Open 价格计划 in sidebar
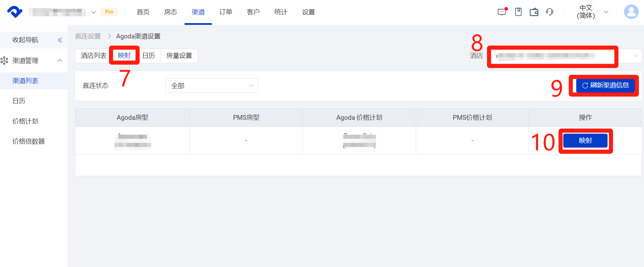 tap(26, 121)
